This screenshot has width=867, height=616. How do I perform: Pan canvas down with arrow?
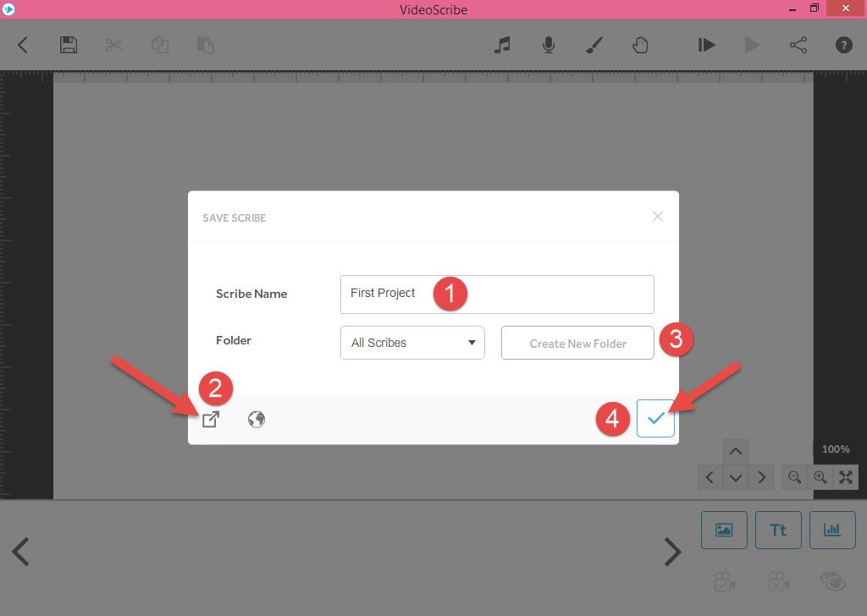[x=736, y=477]
